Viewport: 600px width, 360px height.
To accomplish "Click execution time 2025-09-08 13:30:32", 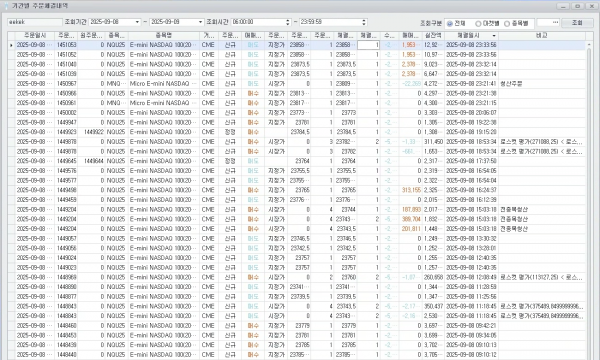I will (471, 238).
